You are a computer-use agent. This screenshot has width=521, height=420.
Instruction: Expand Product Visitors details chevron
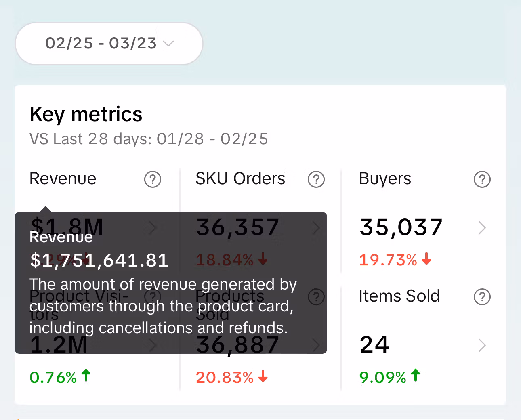pyautogui.click(x=153, y=346)
